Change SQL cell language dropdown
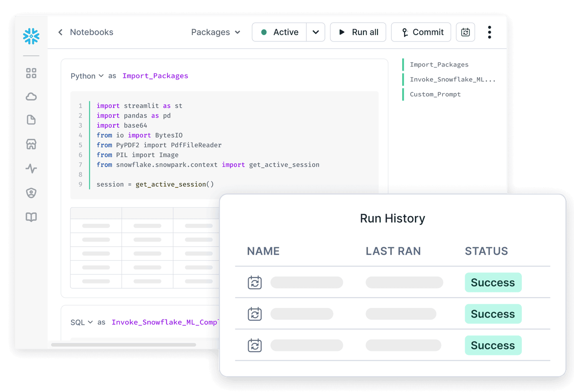574x392 pixels. point(81,322)
